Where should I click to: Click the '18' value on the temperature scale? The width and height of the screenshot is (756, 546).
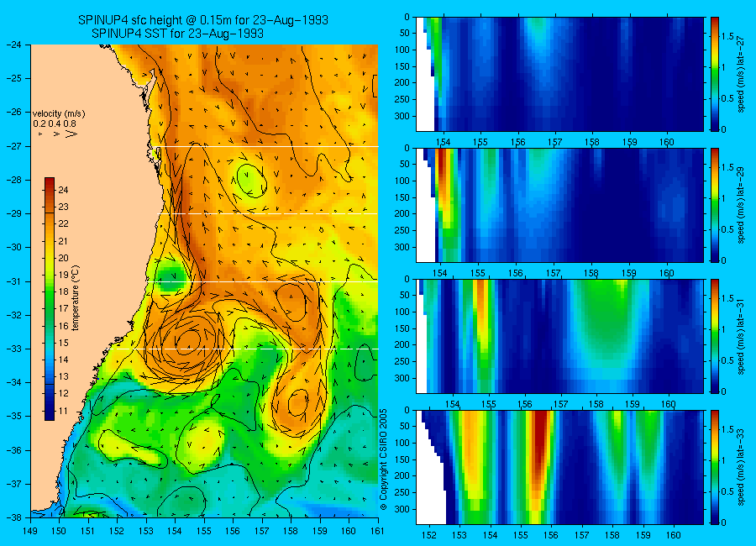(63, 291)
